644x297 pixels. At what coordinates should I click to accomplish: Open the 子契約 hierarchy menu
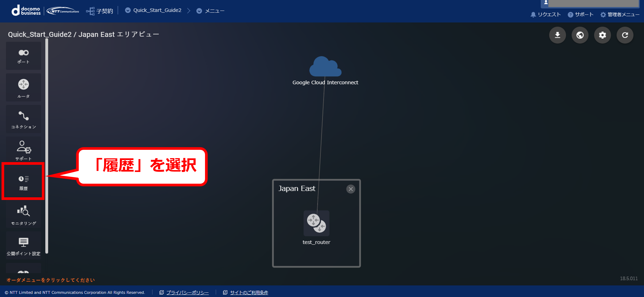point(100,11)
